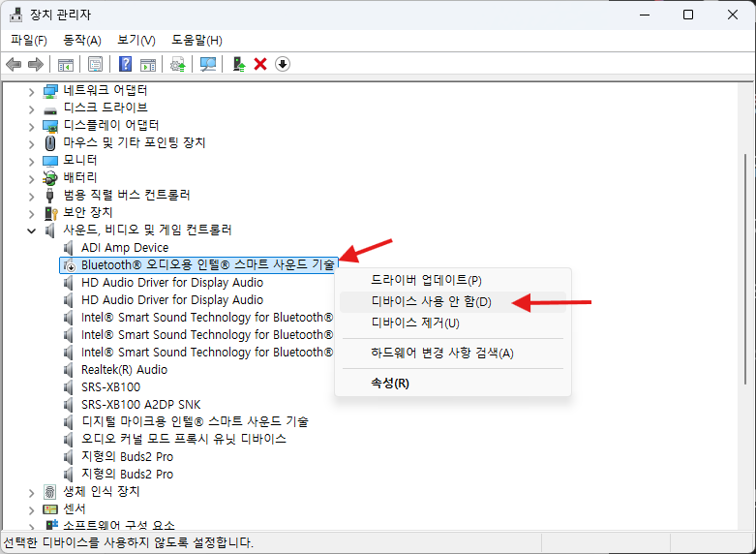Screen dimensions: 756x554
Task: Expand the 모니터 category
Action: coord(31,161)
